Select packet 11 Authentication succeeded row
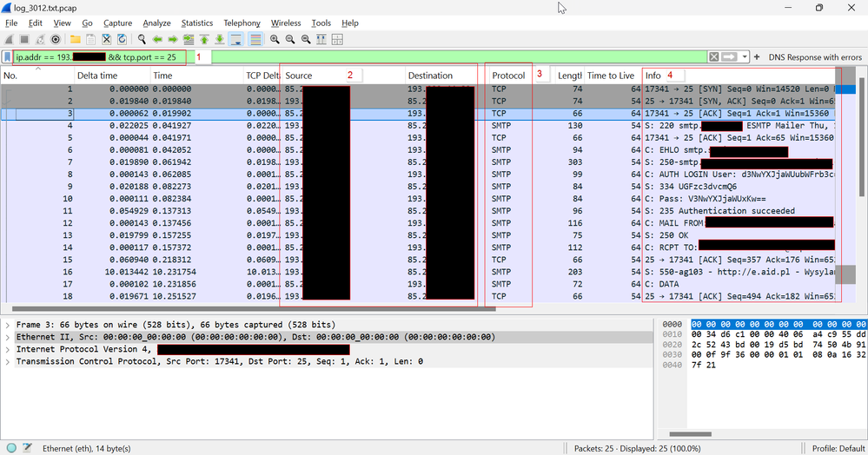The image size is (868, 455). pyautogui.click(x=418, y=211)
